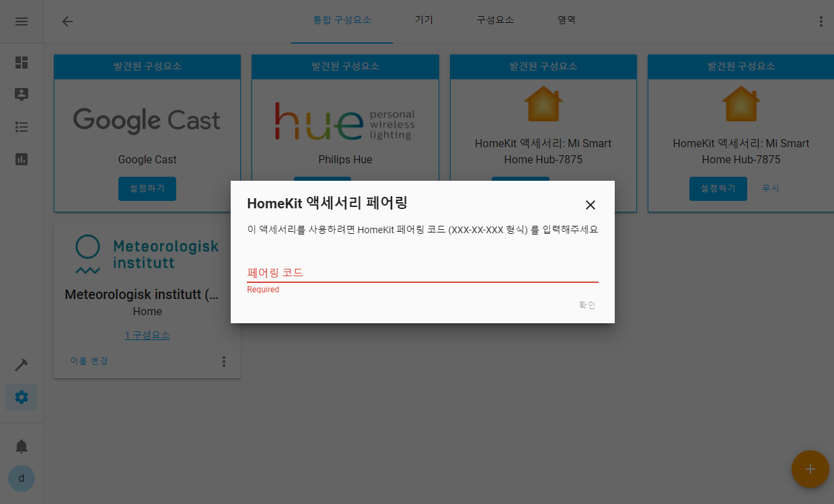
Task: Add a new integration with plus button
Action: [x=810, y=469]
